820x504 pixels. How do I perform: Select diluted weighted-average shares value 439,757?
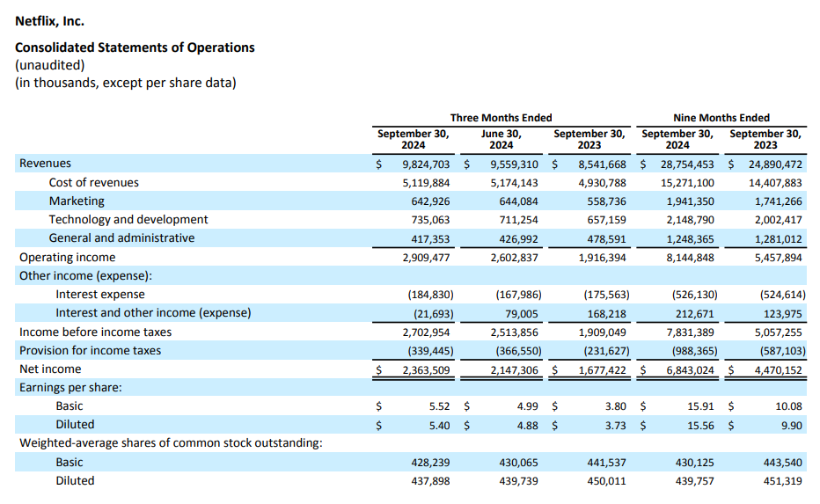click(694, 481)
